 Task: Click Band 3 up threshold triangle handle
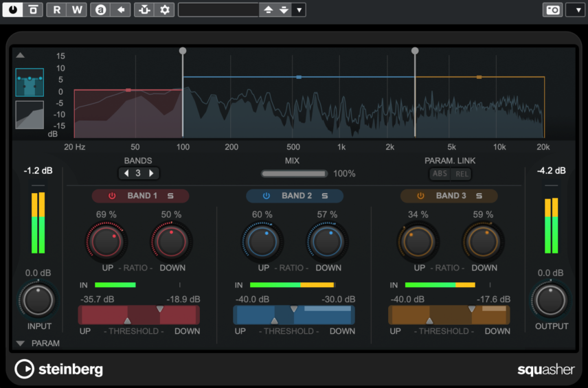[x=430, y=321]
